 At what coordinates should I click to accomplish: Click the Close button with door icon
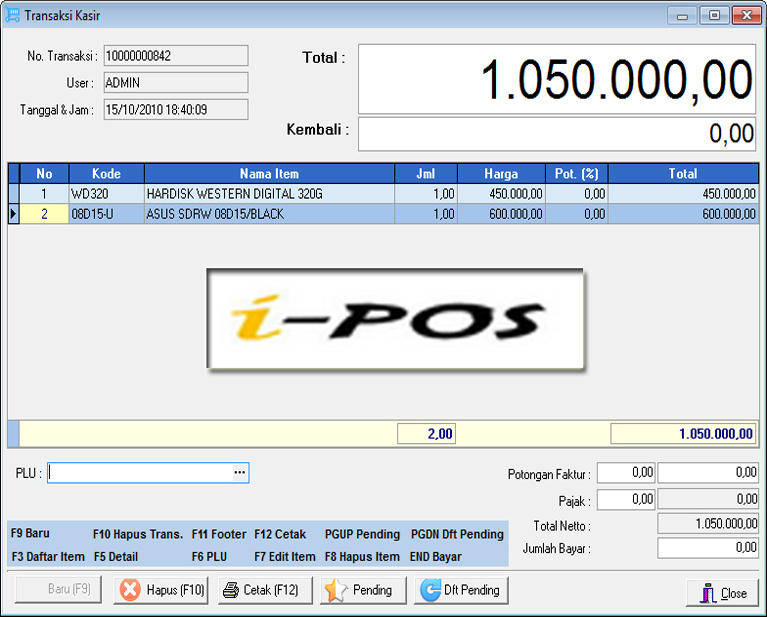point(722,593)
